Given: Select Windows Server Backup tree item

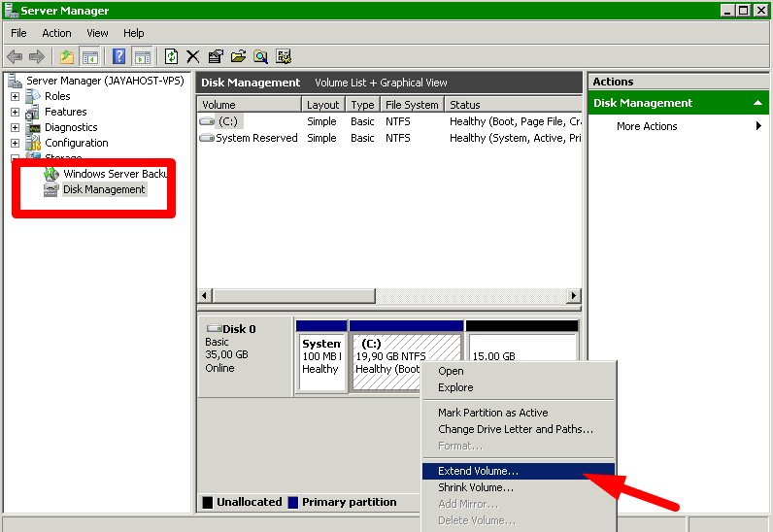Looking at the screenshot, I should 115,174.
